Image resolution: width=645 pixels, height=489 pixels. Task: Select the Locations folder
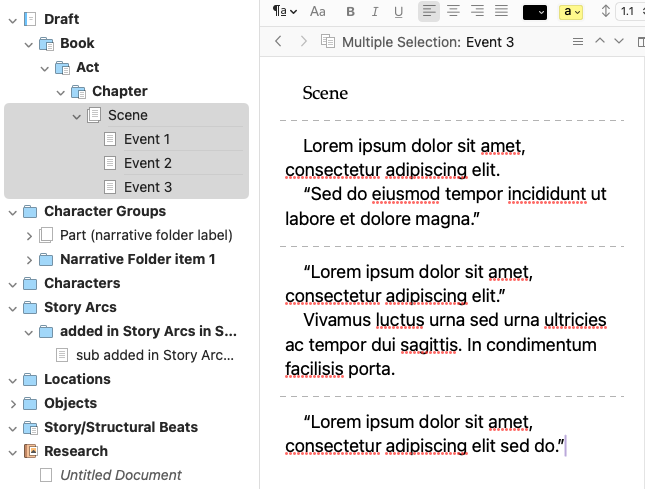77,379
